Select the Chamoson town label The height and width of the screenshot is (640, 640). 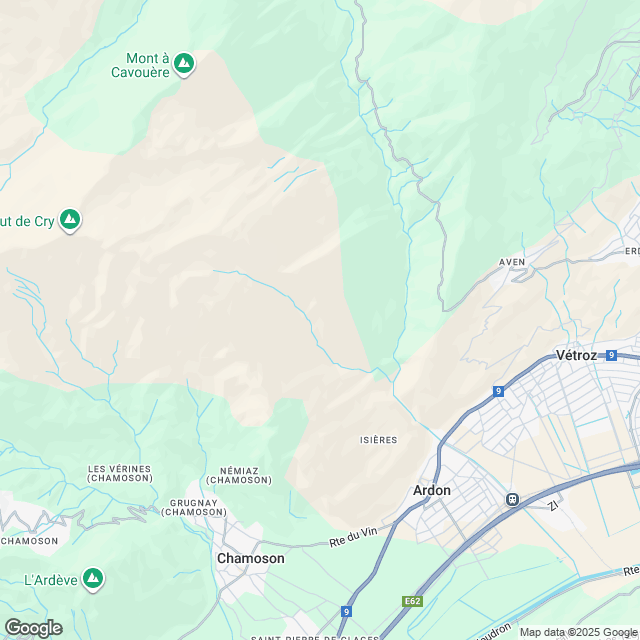click(x=251, y=558)
